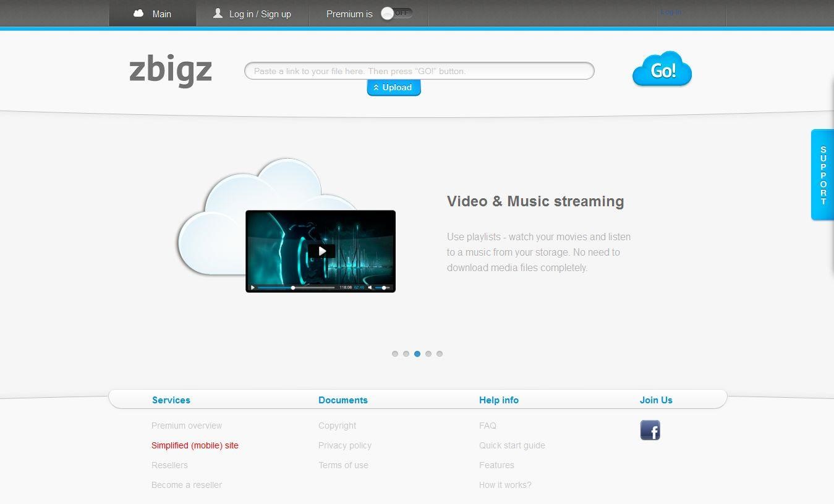Open the Features link

click(x=496, y=465)
